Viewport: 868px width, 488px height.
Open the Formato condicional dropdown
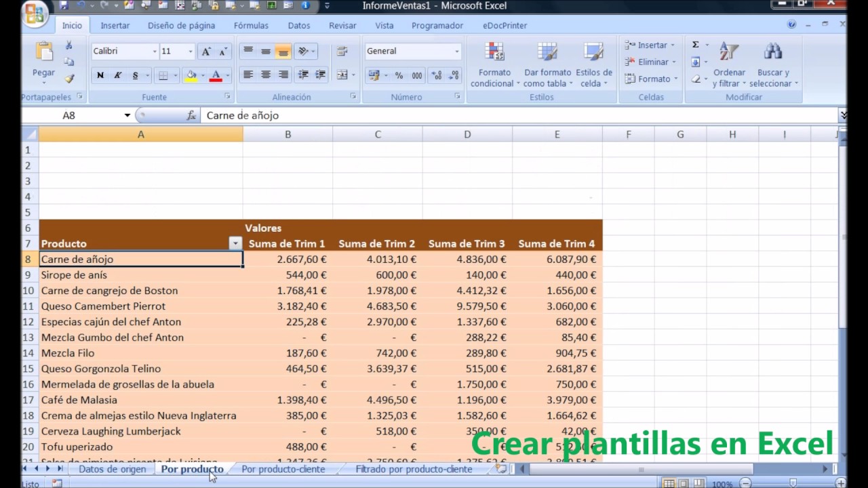[x=494, y=66]
